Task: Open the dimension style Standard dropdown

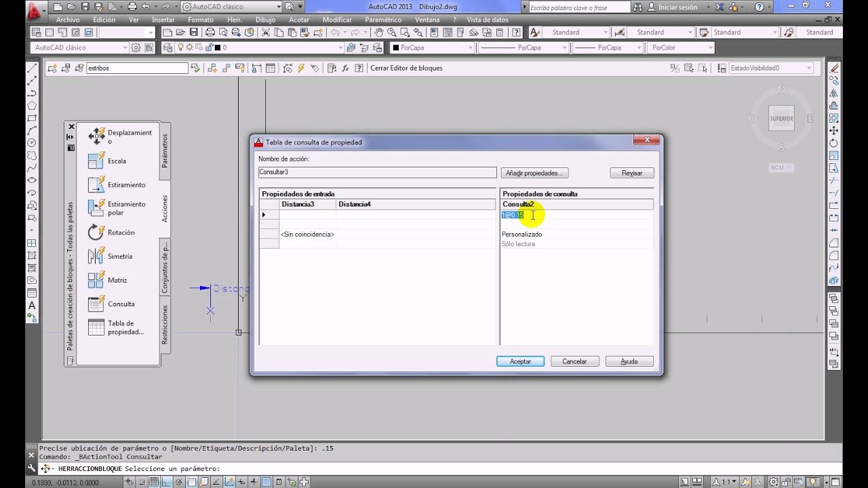Action: click(661, 32)
